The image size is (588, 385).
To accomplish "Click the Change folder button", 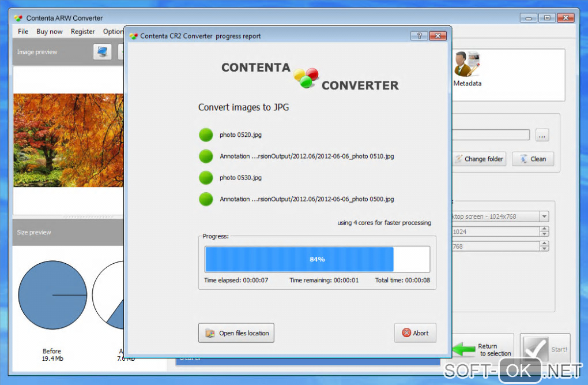I will pyautogui.click(x=479, y=159).
